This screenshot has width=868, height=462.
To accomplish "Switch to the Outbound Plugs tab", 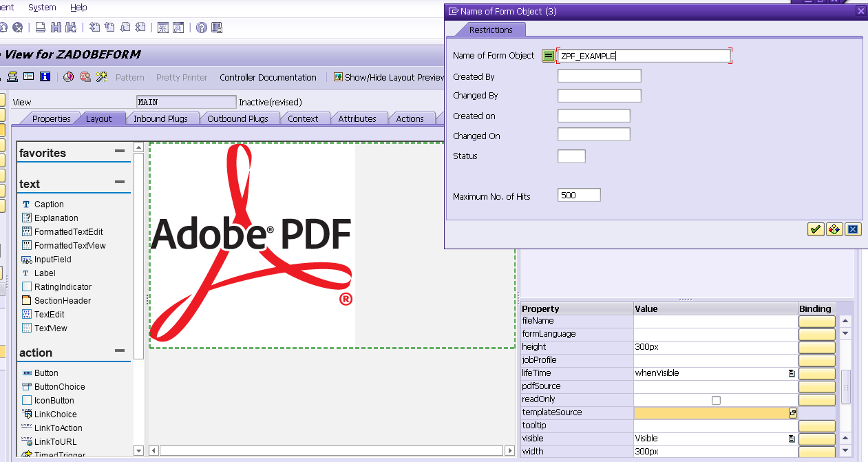I will click(x=237, y=118).
